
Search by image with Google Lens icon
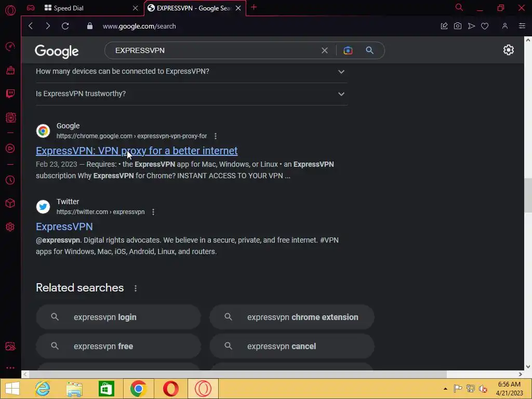click(348, 50)
